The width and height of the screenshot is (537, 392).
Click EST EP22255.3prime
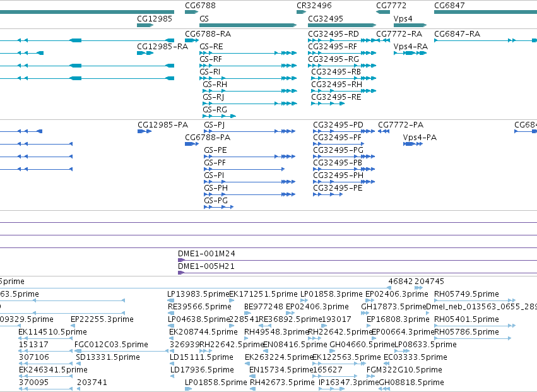[102, 319]
